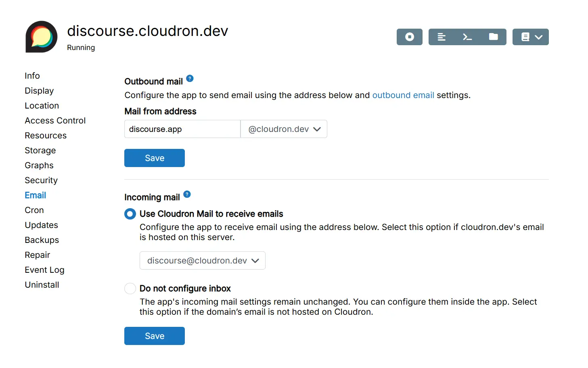This screenshot has width=588, height=368.
Task: Open the app logs icon
Action: (x=442, y=37)
